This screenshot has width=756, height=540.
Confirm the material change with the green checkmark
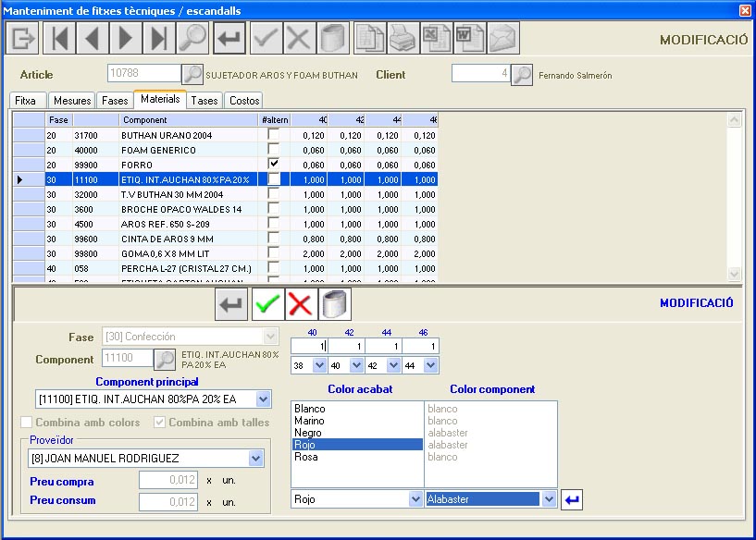267,304
